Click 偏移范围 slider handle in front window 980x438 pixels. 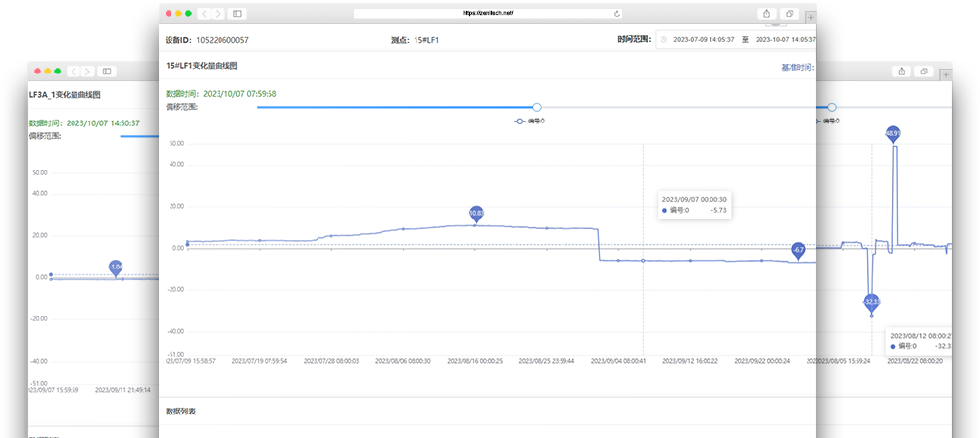click(537, 107)
